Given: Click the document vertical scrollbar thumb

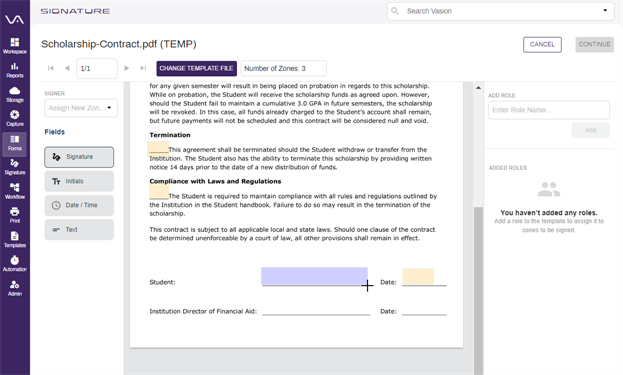Looking at the screenshot, I should click(478, 291).
